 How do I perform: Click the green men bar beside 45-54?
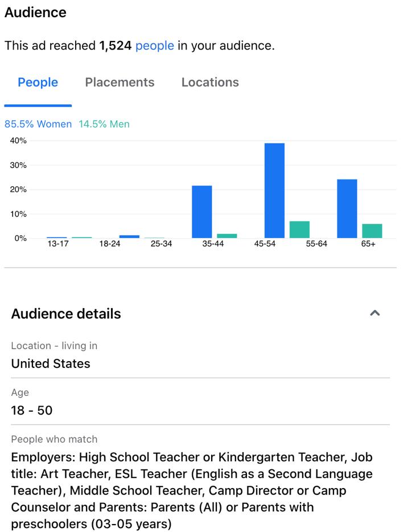(299, 230)
